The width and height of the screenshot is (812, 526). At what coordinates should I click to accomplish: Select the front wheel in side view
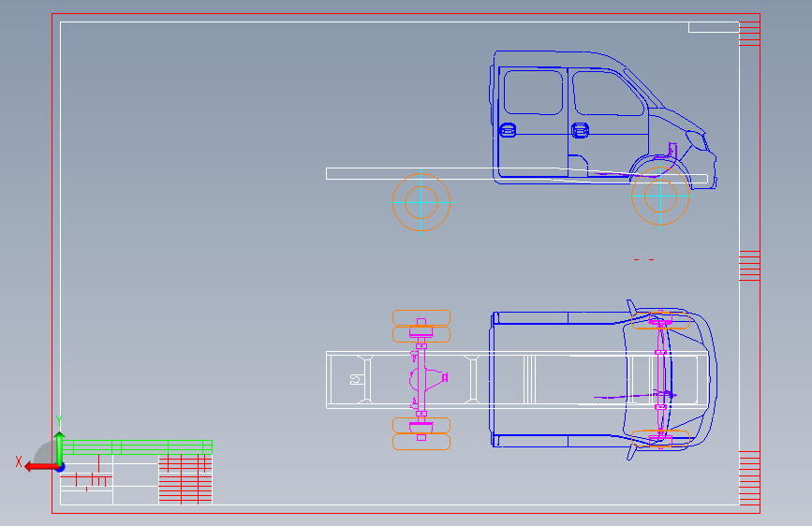point(660,196)
